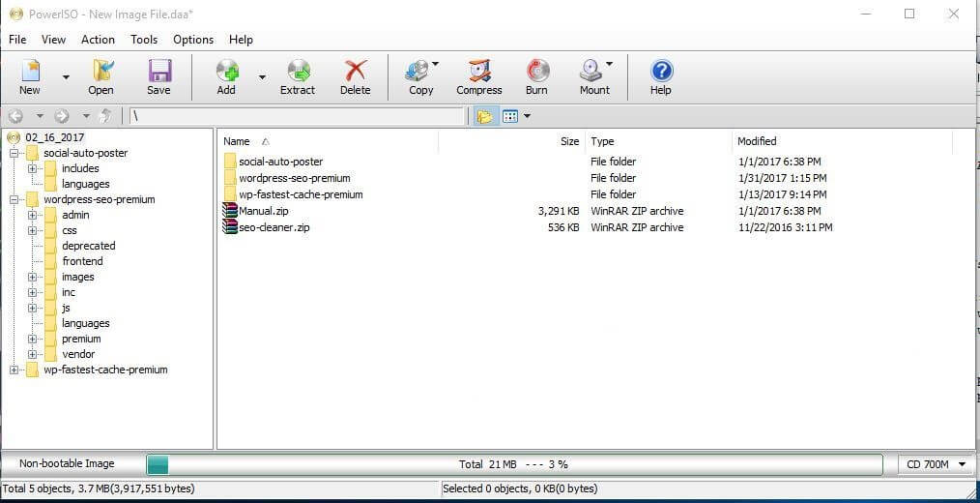Expand the css folder in tree
This screenshot has width=980, height=503.
[x=32, y=230]
